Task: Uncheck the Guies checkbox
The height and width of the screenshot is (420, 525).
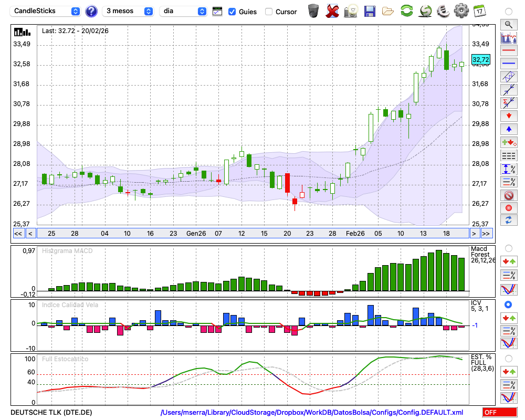Action: (232, 12)
